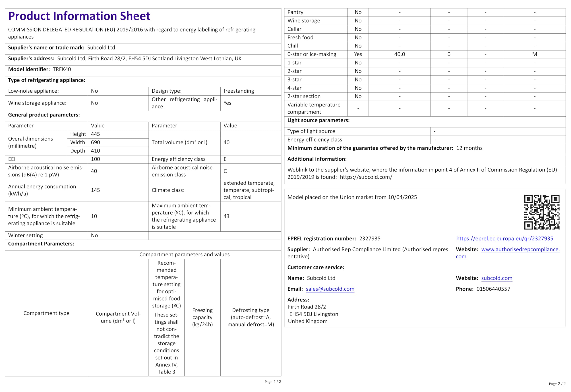The image size is (571, 392).
Task: Click the annual energy consumption value 145
Action: (x=95, y=190)
